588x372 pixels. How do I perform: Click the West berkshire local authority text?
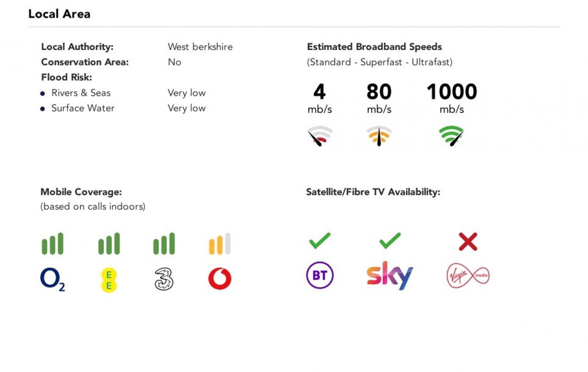point(200,47)
